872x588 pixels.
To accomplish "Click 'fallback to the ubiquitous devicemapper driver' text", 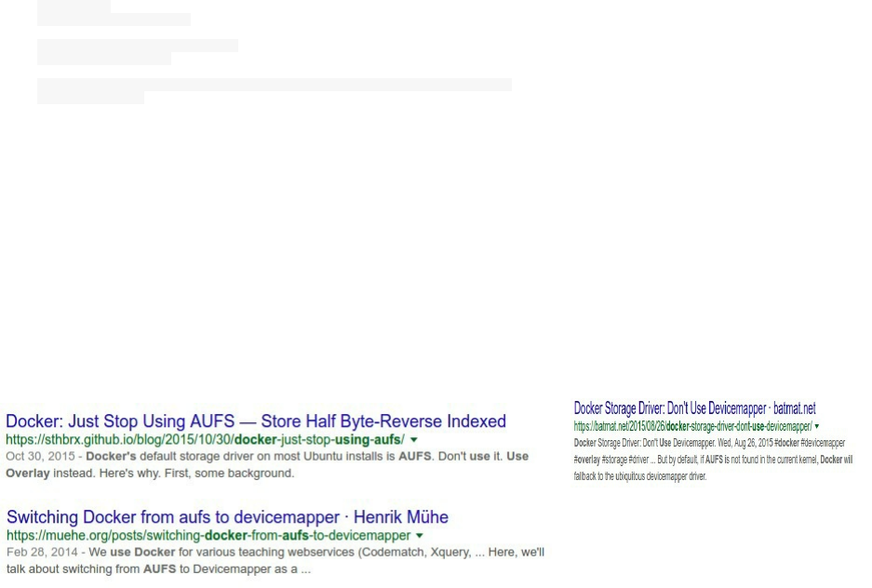I will click(x=640, y=476).
